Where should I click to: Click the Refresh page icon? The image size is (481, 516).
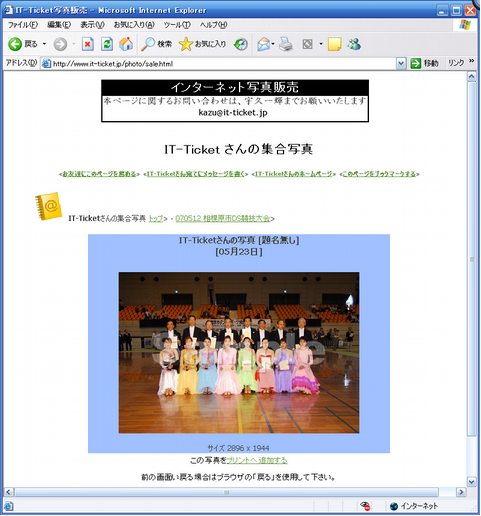(x=107, y=44)
